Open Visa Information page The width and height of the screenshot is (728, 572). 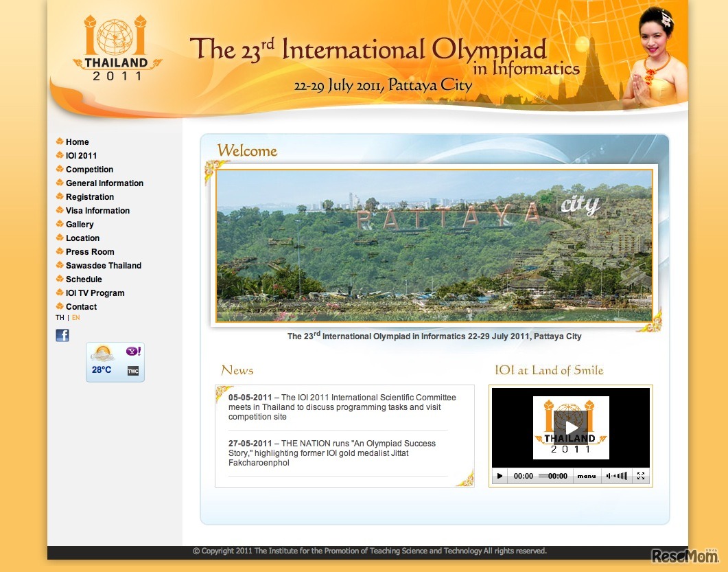pos(97,211)
